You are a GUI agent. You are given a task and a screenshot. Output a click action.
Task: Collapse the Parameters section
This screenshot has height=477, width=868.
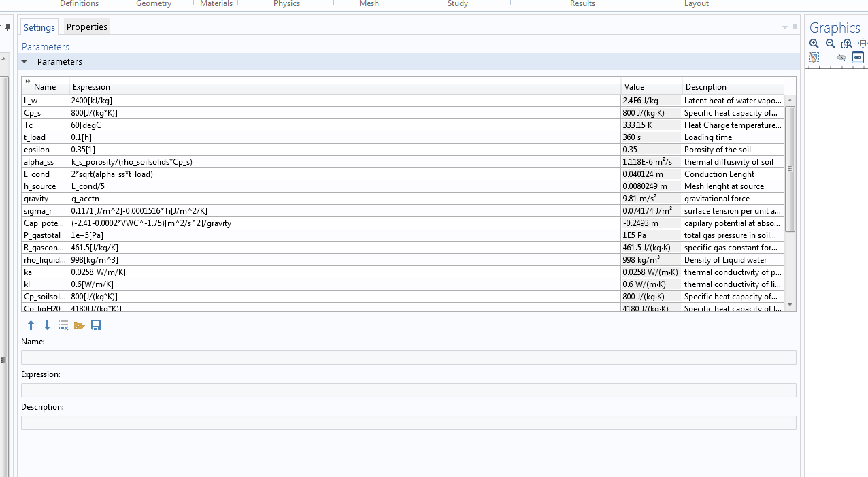pos(24,62)
